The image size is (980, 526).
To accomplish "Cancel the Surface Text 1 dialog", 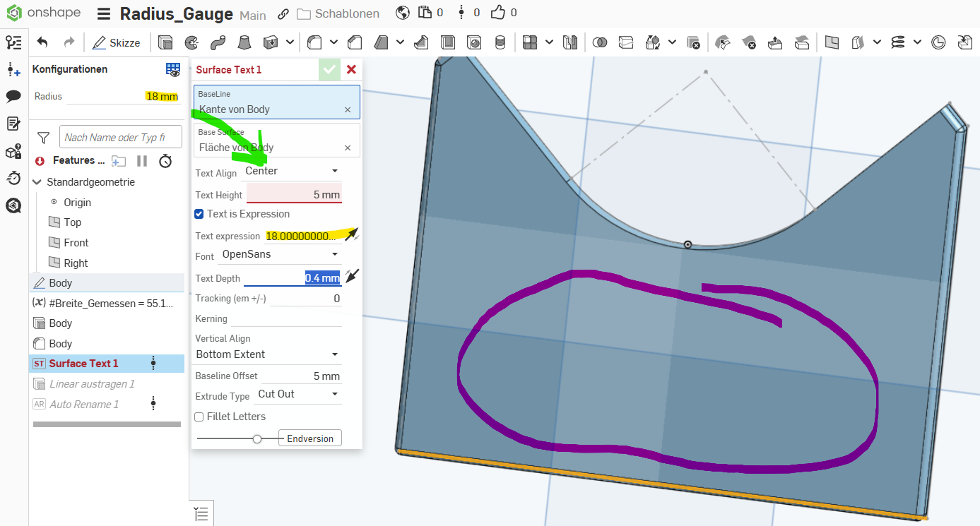I will click(x=351, y=69).
